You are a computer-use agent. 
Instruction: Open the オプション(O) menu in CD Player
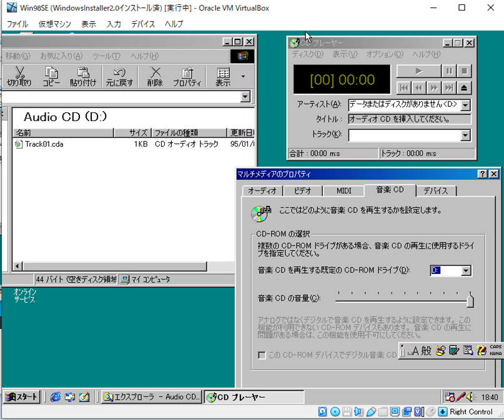(385, 54)
